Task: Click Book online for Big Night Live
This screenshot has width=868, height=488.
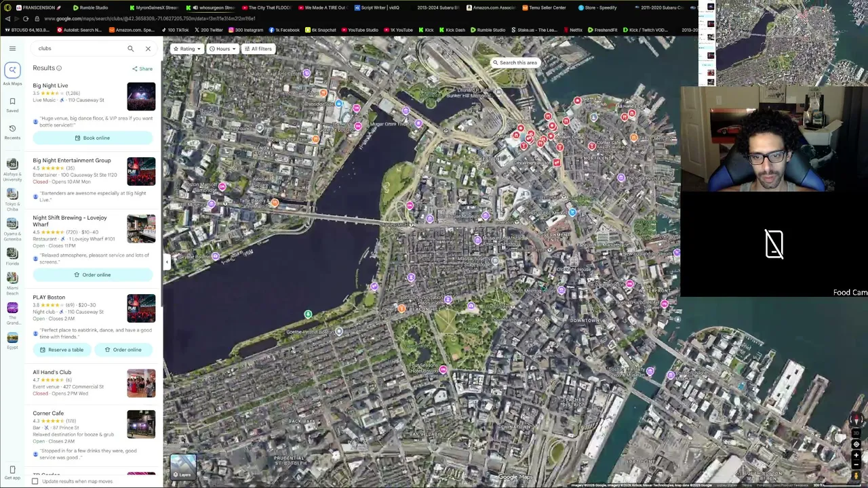Action: tap(93, 138)
